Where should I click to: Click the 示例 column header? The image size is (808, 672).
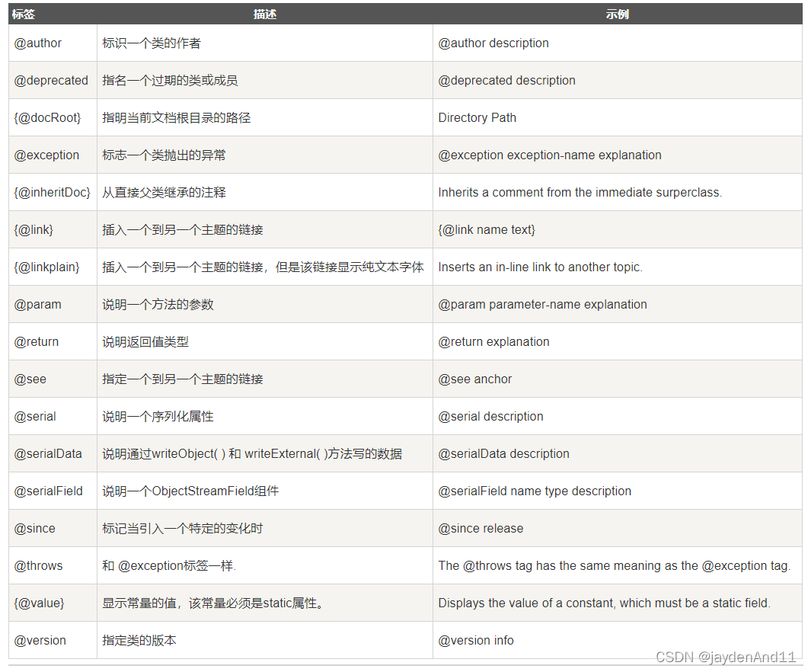tap(618, 14)
